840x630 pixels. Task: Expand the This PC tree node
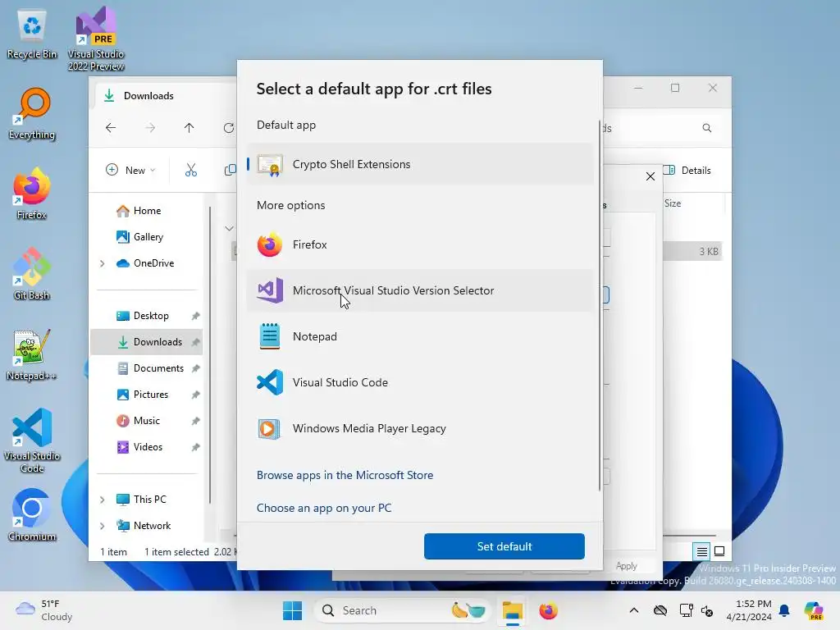[x=103, y=500]
